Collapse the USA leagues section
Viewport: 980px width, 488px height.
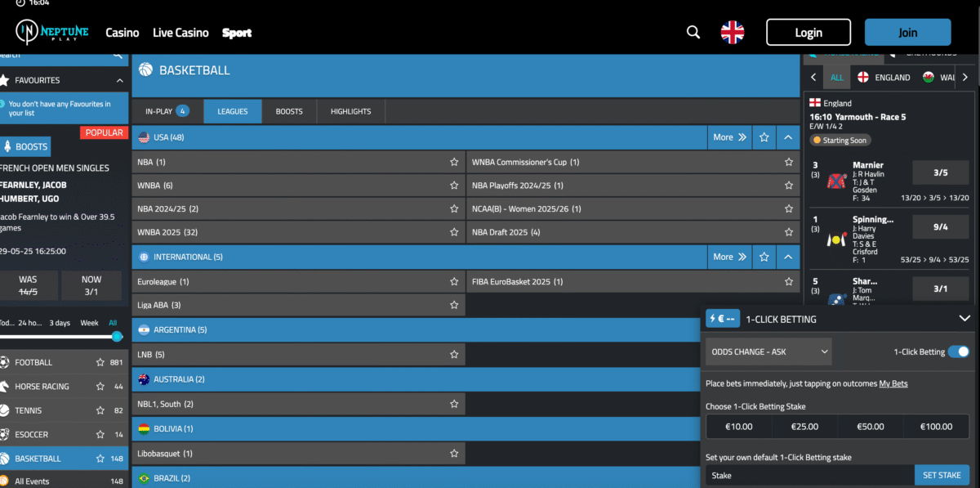click(x=788, y=137)
